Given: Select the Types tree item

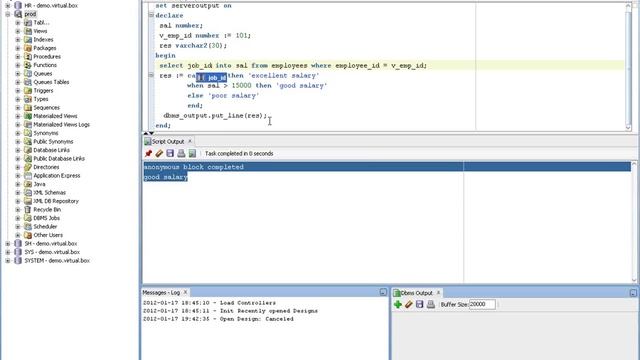Looking at the screenshot, I should [40, 99].
